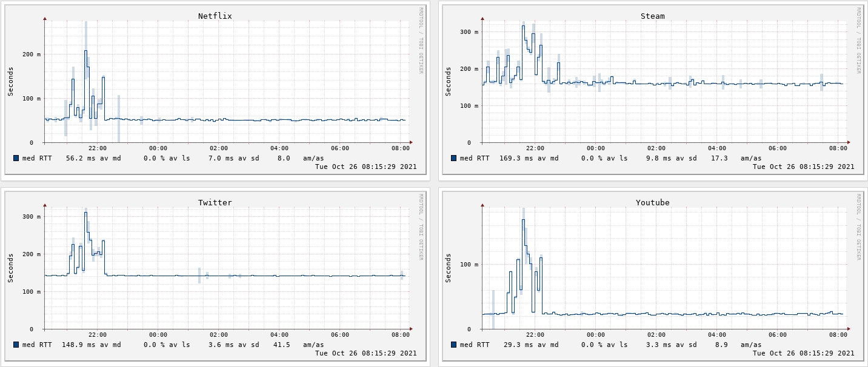Image resolution: width=868 pixels, height=367 pixels.
Task: Click the 02:00 marker on Youtube graph
Action: 656,335
